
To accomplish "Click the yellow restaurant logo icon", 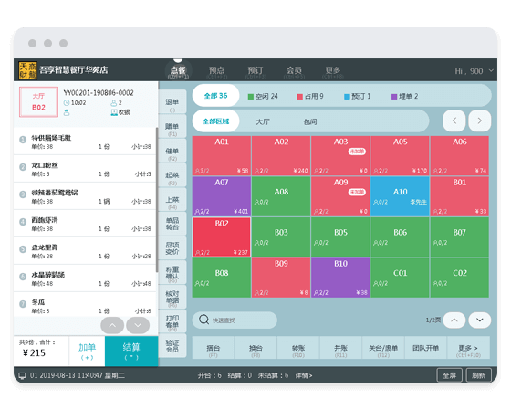I will [x=27, y=70].
